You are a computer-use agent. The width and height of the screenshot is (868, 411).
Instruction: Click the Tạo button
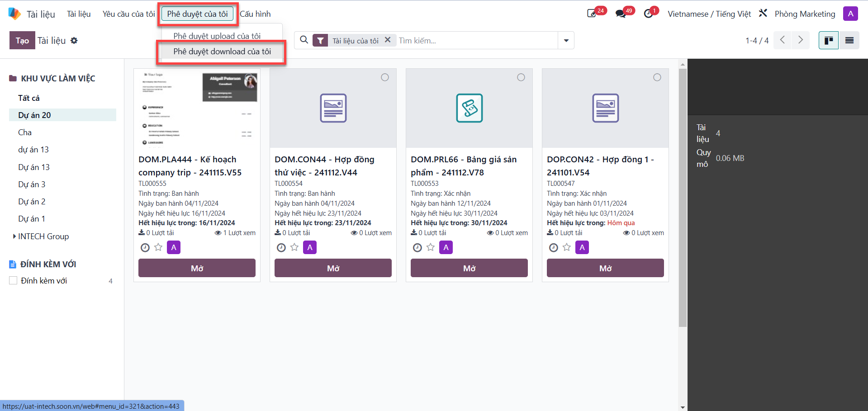(x=22, y=40)
